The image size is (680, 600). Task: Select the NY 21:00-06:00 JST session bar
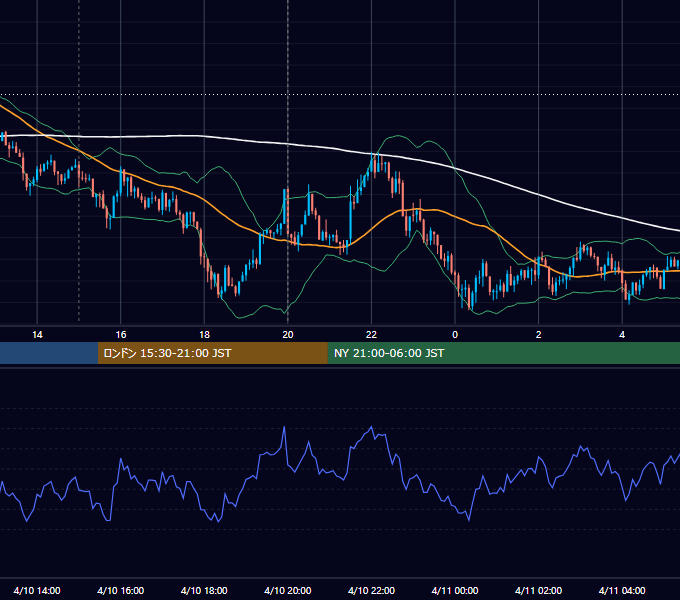point(503,353)
